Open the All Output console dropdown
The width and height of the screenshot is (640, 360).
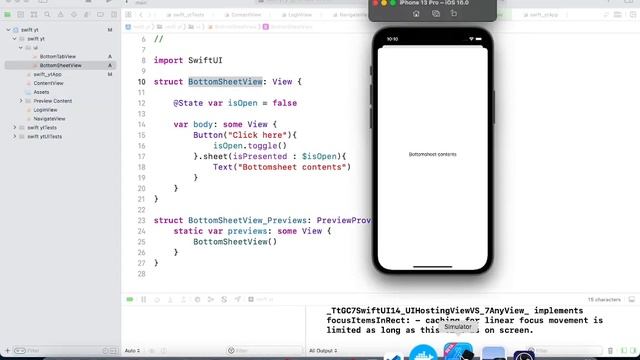pyautogui.click(x=323, y=351)
